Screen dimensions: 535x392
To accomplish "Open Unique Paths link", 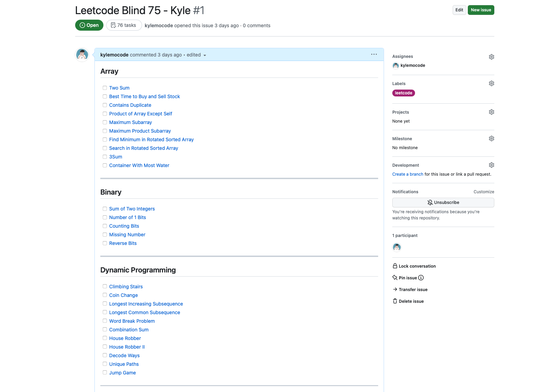I will pos(124,364).
